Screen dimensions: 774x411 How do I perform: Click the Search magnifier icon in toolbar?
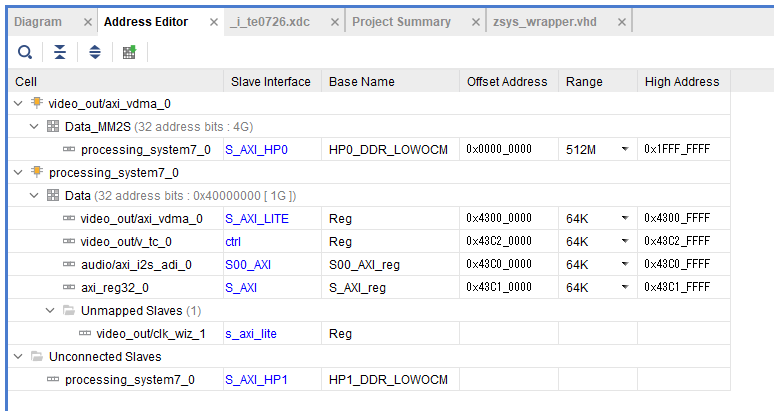point(25,52)
